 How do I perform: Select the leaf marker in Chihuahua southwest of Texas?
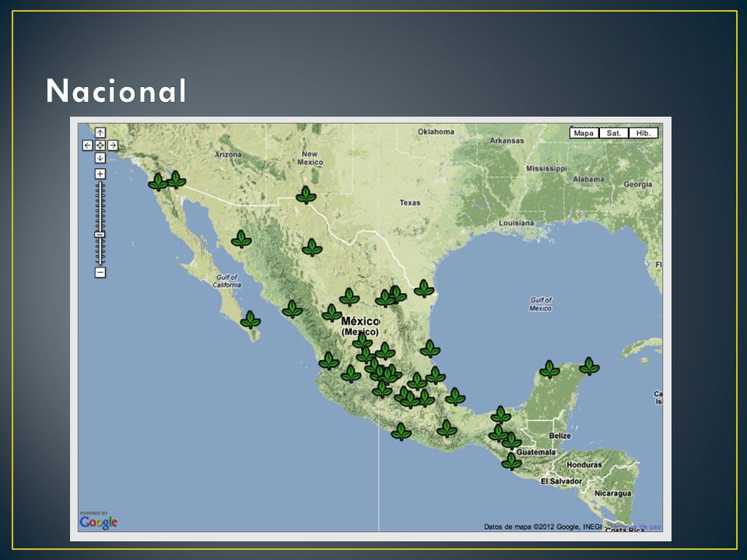pyautogui.click(x=312, y=247)
